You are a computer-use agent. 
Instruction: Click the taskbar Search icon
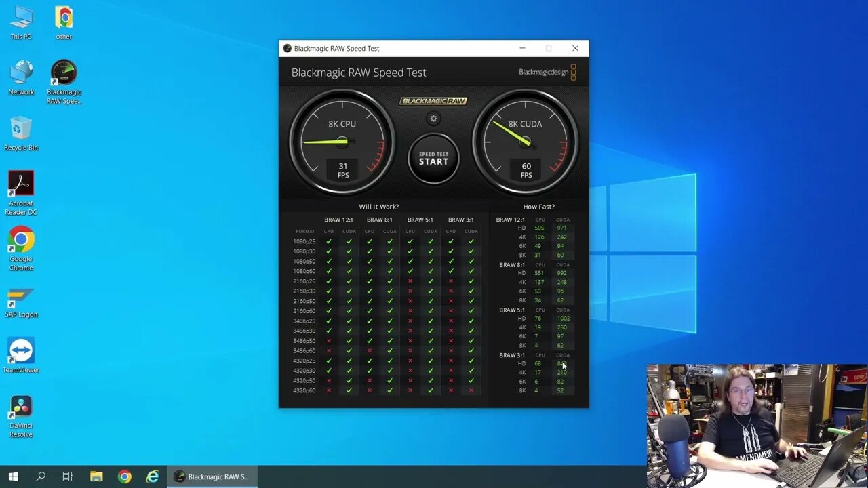[41, 476]
